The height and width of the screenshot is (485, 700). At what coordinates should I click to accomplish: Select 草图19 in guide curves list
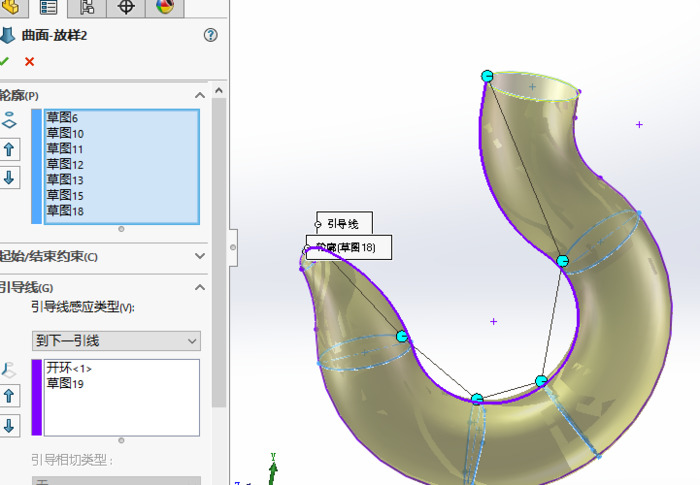point(65,383)
